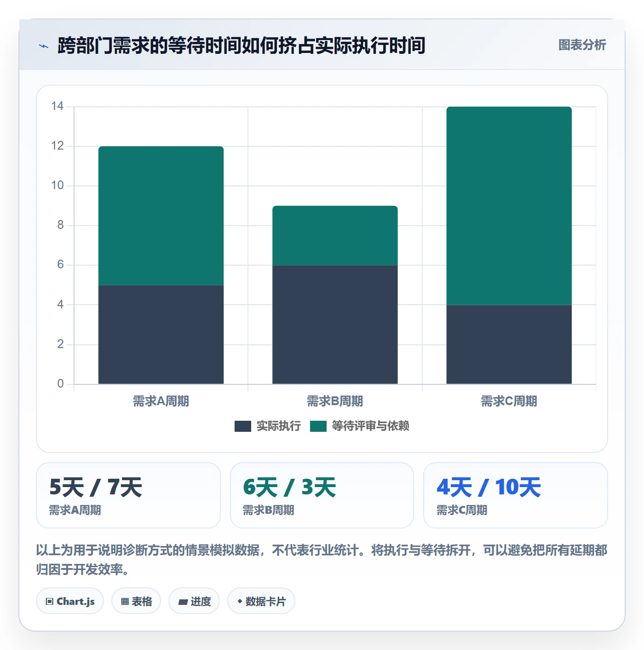The image size is (644, 650).
Task: Click the description paragraph starting 以上为用于说明诊断方式
Action: [322, 560]
